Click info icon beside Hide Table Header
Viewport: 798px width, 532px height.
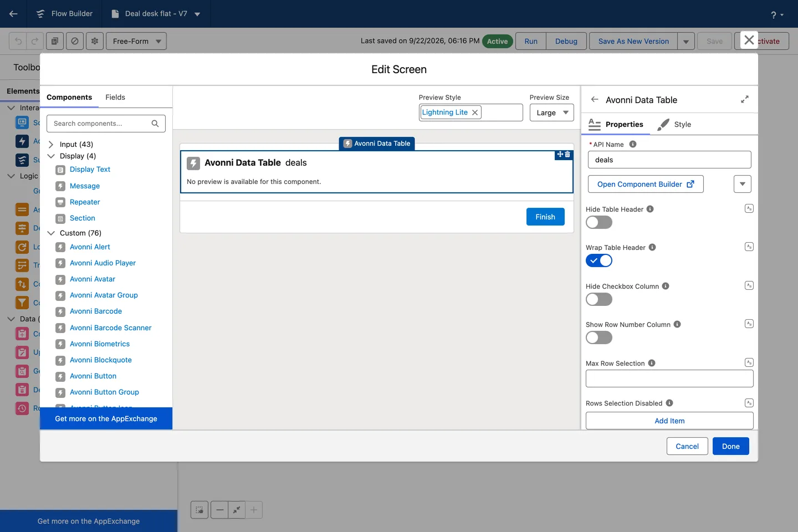click(650, 209)
